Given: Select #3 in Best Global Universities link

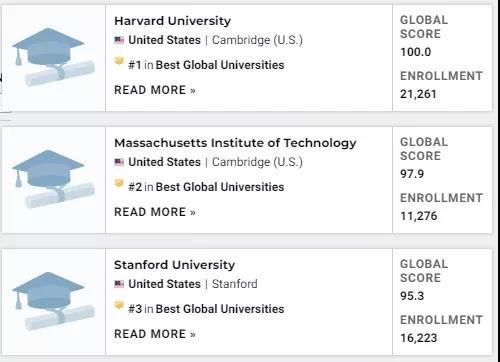Looking at the screenshot, I should [x=206, y=309].
